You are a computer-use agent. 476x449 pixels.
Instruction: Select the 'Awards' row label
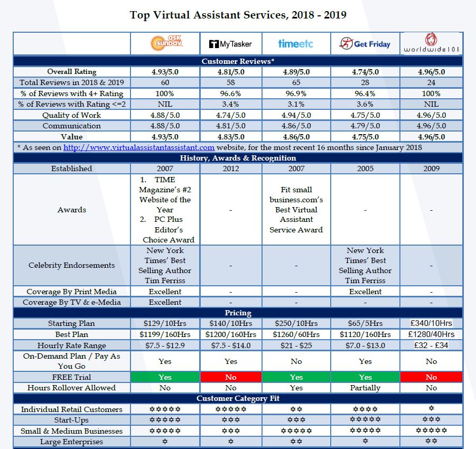click(72, 210)
